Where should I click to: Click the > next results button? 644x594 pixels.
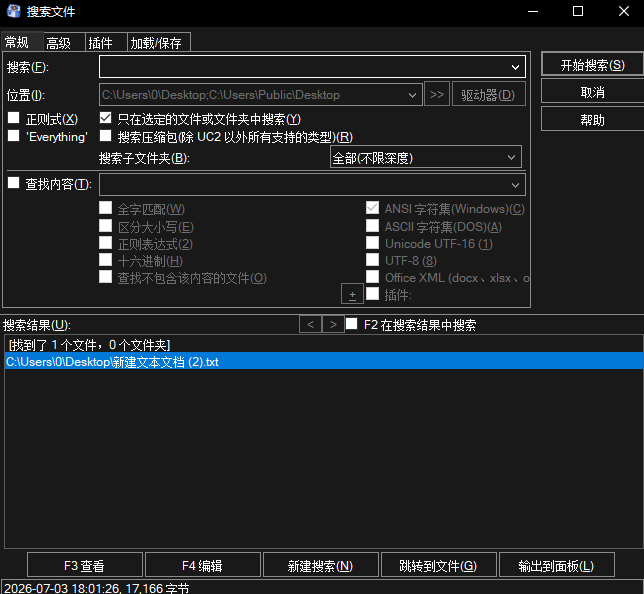[x=334, y=324]
